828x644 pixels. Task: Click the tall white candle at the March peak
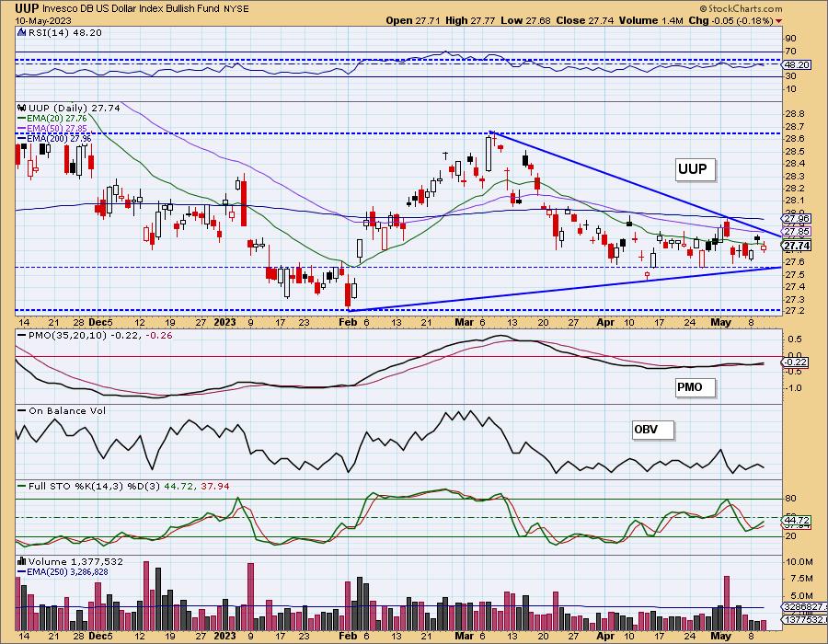click(489, 152)
